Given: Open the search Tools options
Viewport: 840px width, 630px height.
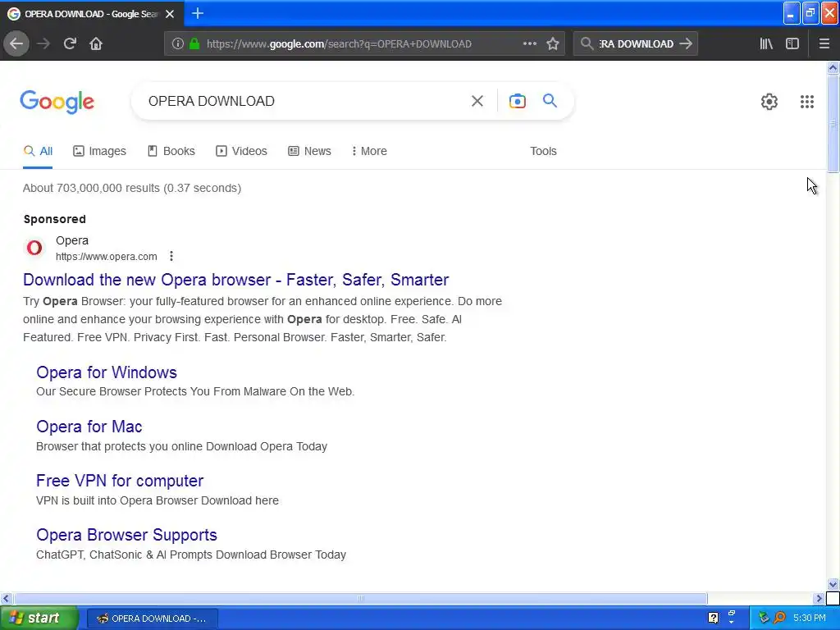Looking at the screenshot, I should coord(543,151).
